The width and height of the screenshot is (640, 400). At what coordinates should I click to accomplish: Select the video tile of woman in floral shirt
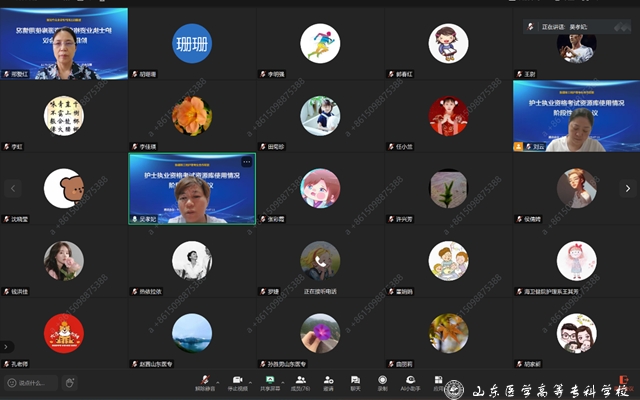[64, 43]
